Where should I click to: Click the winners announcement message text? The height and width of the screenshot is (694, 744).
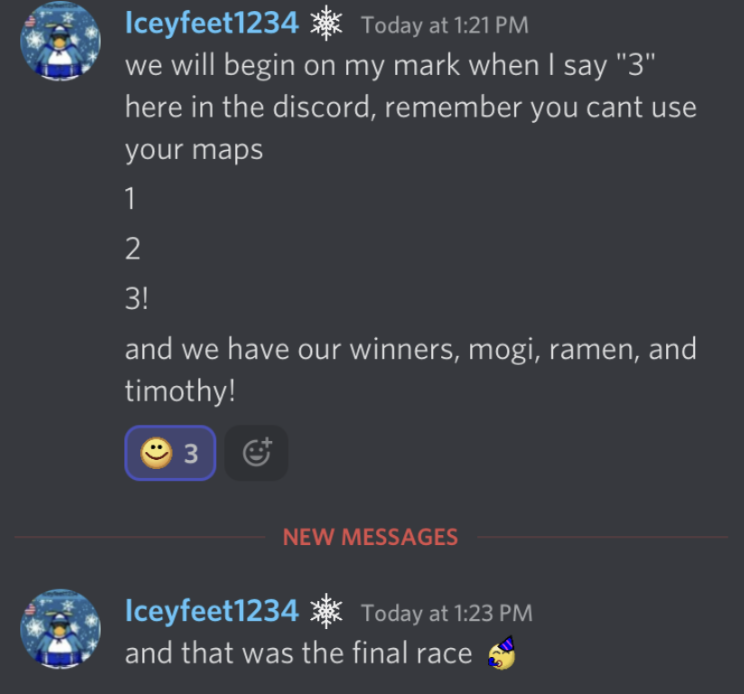[411, 370]
